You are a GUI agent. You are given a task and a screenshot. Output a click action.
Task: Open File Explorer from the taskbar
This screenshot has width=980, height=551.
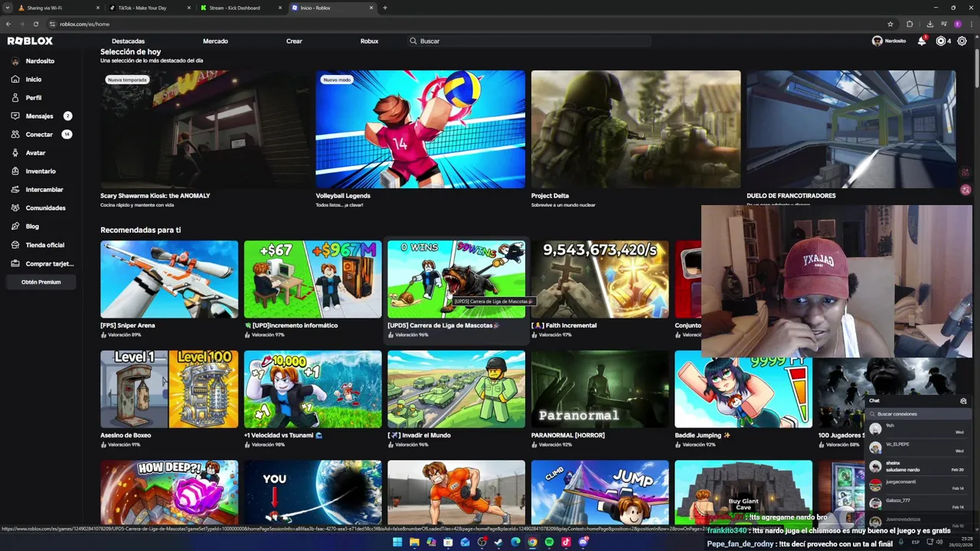click(x=414, y=542)
